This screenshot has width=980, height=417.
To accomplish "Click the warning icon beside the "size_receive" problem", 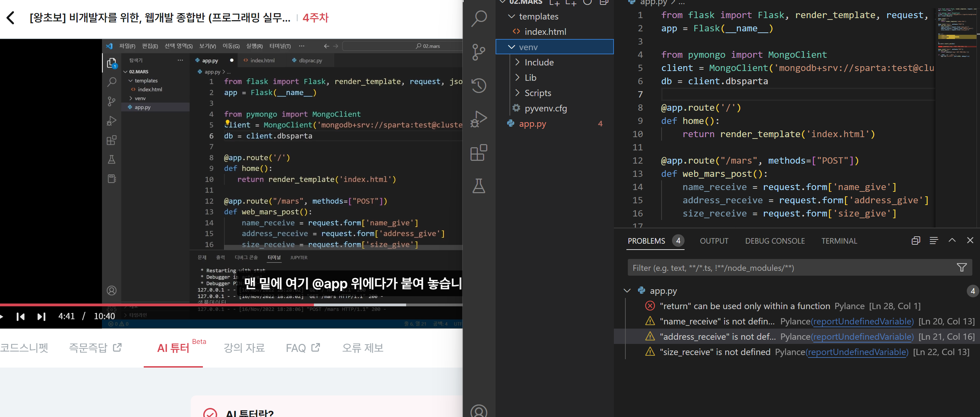I will pyautogui.click(x=650, y=352).
